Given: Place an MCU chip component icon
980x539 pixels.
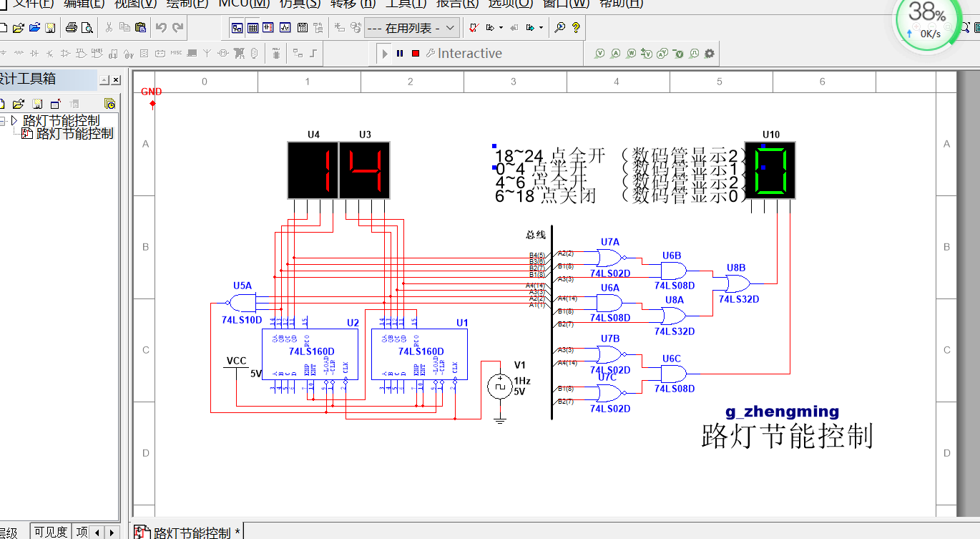Looking at the screenshot, I should coord(275,54).
